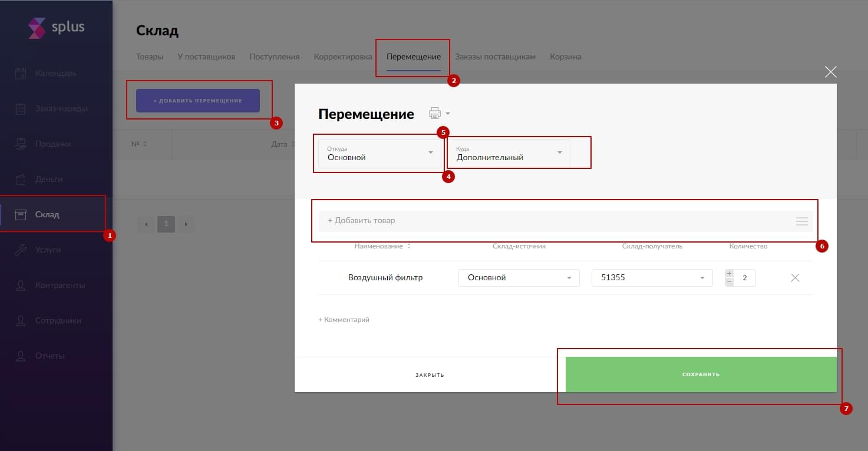Screen dimensions: 868x451
Task: Switch to the Корзина tab
Action: pos(566,57)
